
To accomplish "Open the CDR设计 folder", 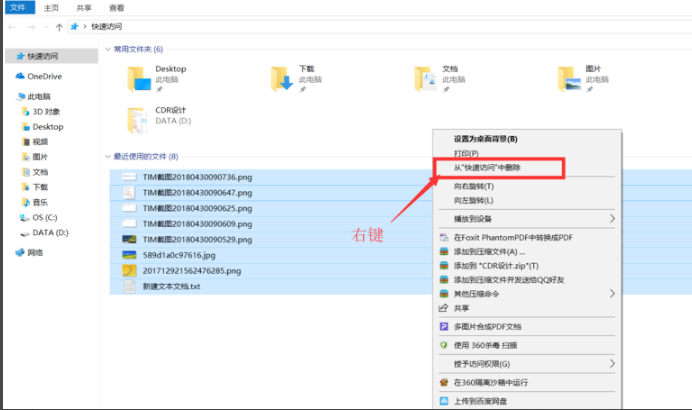I will (x=139, y=119).
